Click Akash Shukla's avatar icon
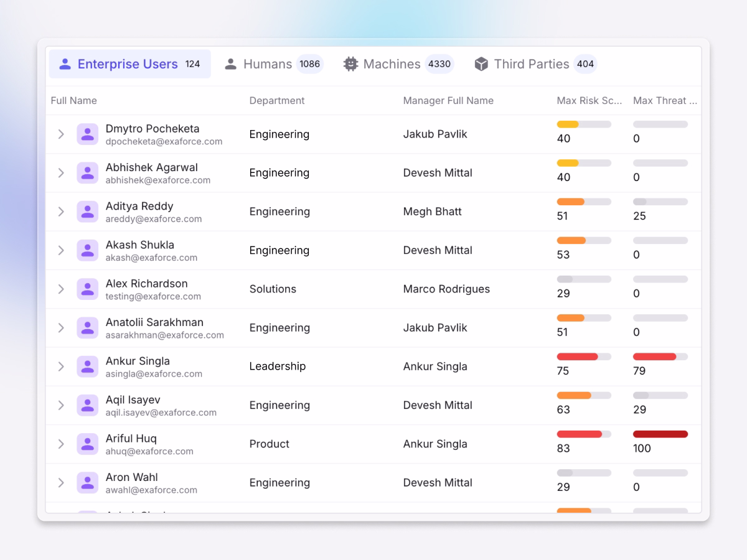The image size is (747, 560). point(87,250)
